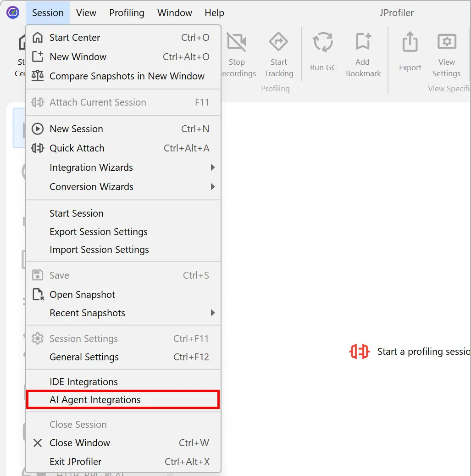Open the Window menu

click(175, 13)
